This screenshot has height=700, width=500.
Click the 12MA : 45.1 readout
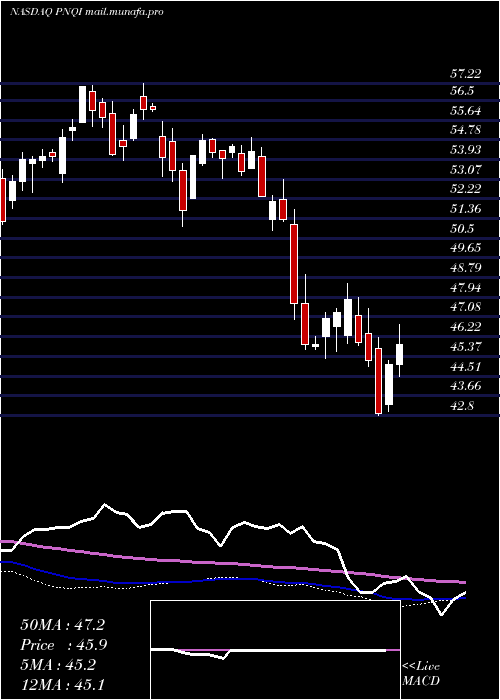pos(62,685)
